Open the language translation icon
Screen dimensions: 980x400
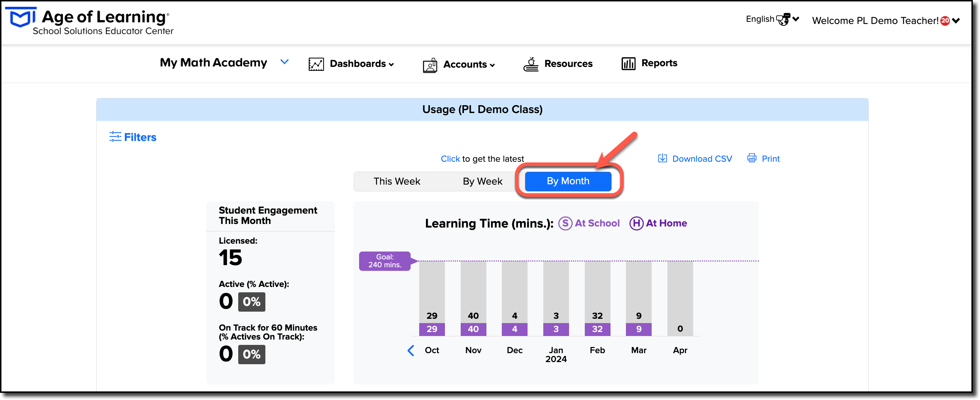coord(783,19)
